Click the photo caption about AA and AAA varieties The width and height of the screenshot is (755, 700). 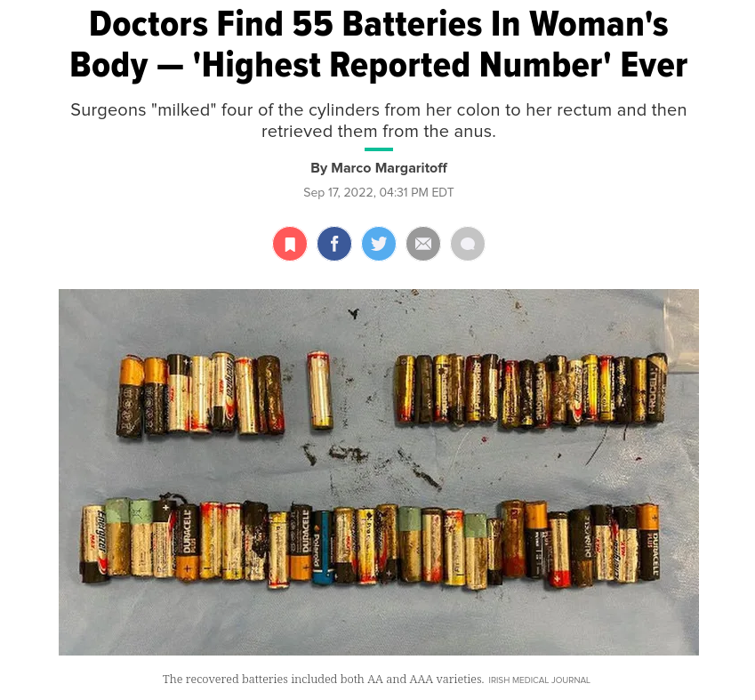323,680
